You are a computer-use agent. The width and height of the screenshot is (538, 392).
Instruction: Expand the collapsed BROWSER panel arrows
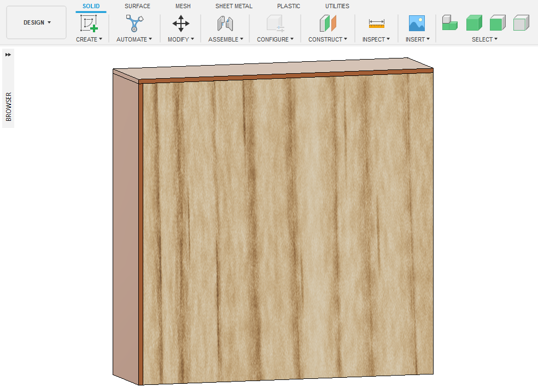coord(8,55)
